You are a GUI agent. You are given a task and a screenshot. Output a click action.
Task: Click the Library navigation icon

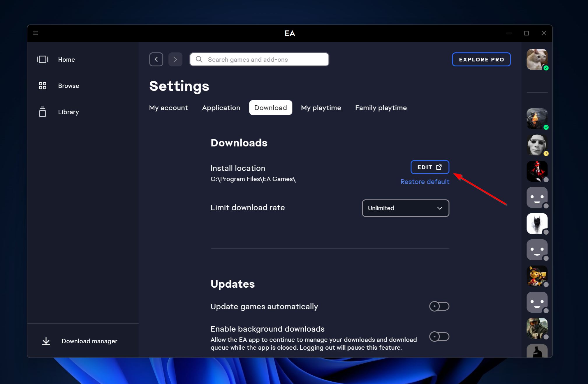pyautogui.click(x=43, y=112)
